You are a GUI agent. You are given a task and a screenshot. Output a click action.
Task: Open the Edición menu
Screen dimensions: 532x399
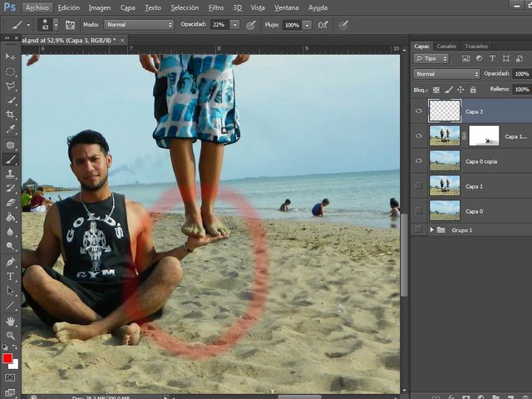(x=68, y=7)
